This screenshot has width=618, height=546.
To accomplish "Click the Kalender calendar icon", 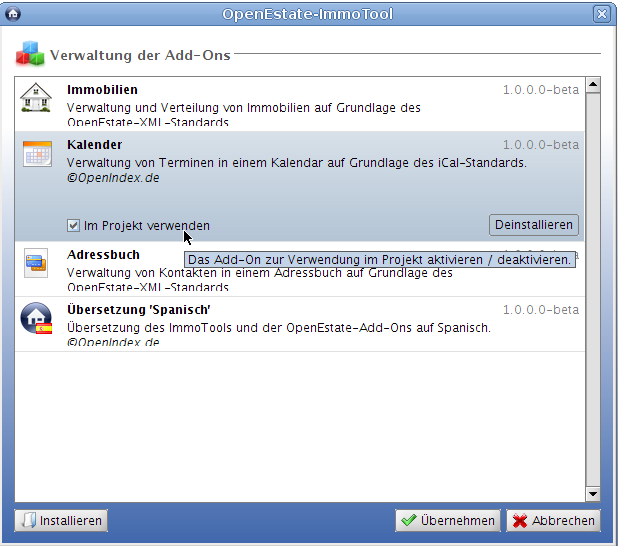I will click(37, 153).
